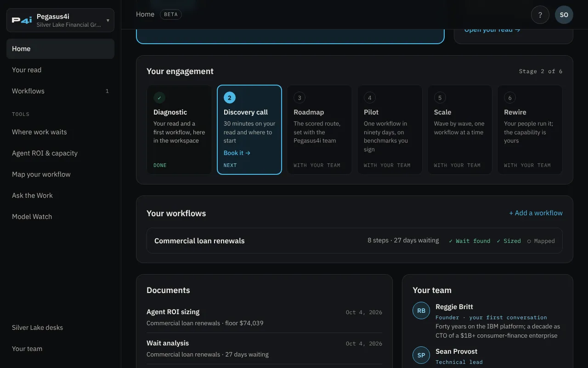Expand the Pegasus4i workspace switcher arrow

tap(108, 20)
